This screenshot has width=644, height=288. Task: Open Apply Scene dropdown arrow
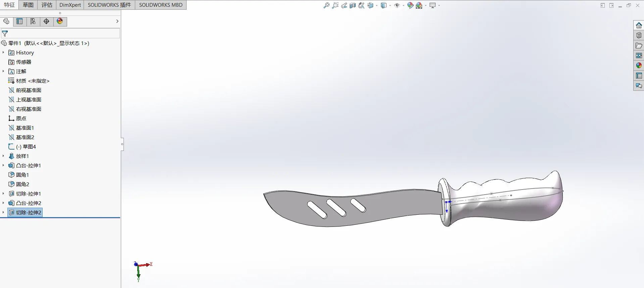coord(426,5)
